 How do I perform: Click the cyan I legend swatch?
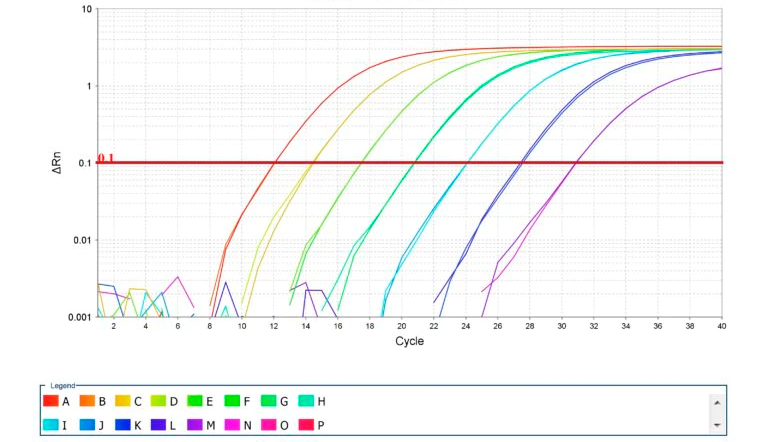point(51,425)
